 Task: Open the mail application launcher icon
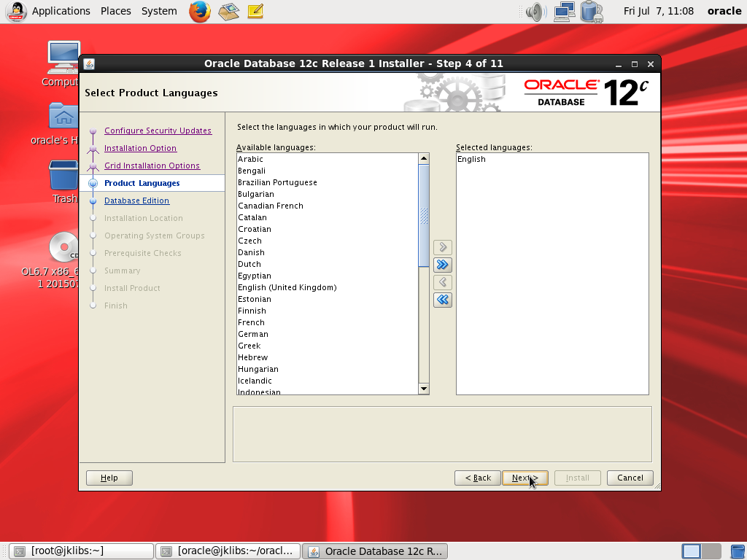[x=228, y=12]
